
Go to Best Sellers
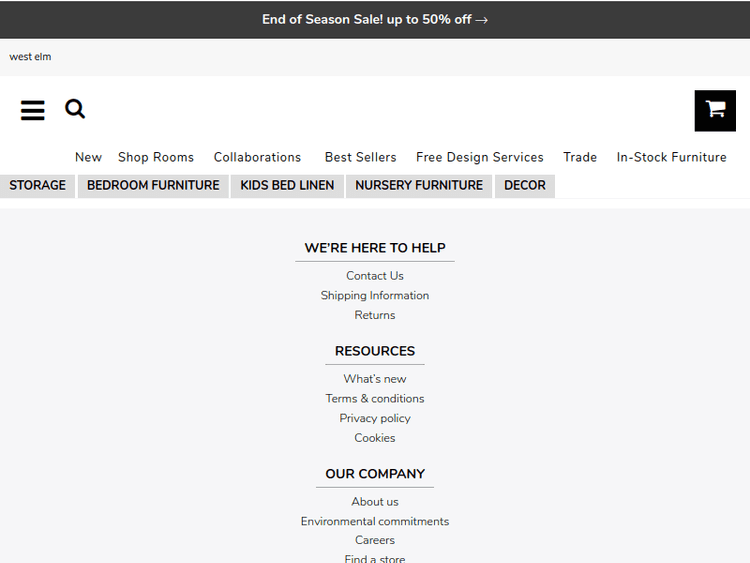[x=360, y=157]
